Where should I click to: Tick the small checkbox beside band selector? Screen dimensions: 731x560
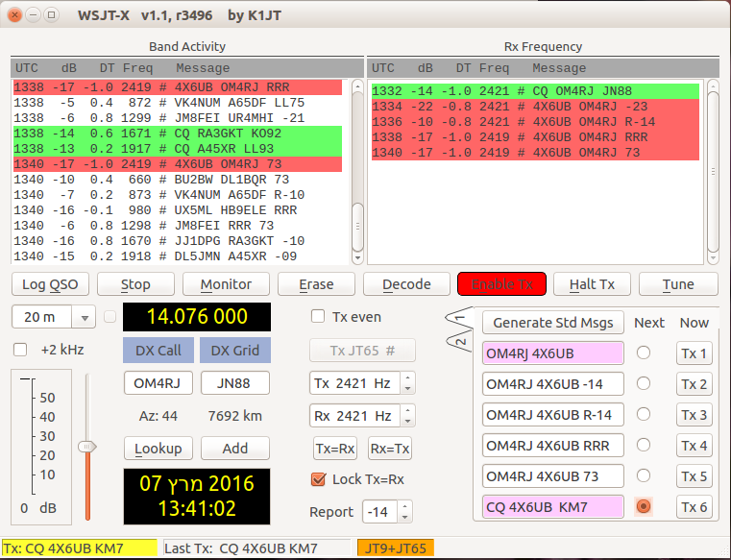click(x=110, y=317)
